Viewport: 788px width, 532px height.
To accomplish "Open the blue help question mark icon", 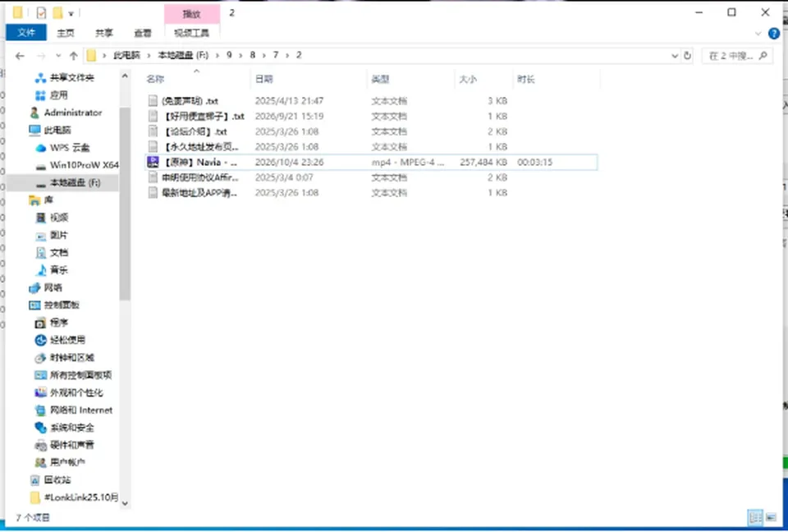I will pos(774,34).
